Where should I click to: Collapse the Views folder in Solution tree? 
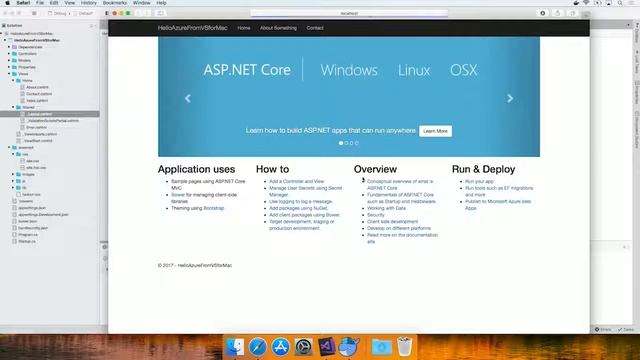(9, 74)
